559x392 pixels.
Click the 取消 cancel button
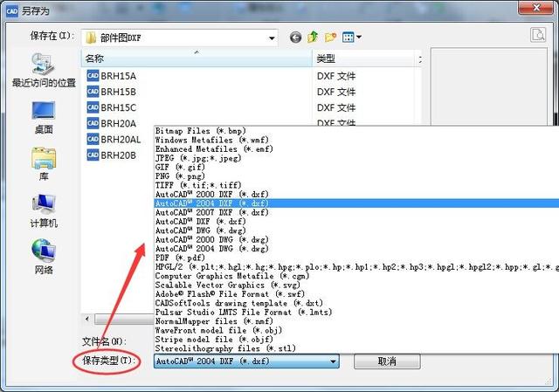click(387, 361)
